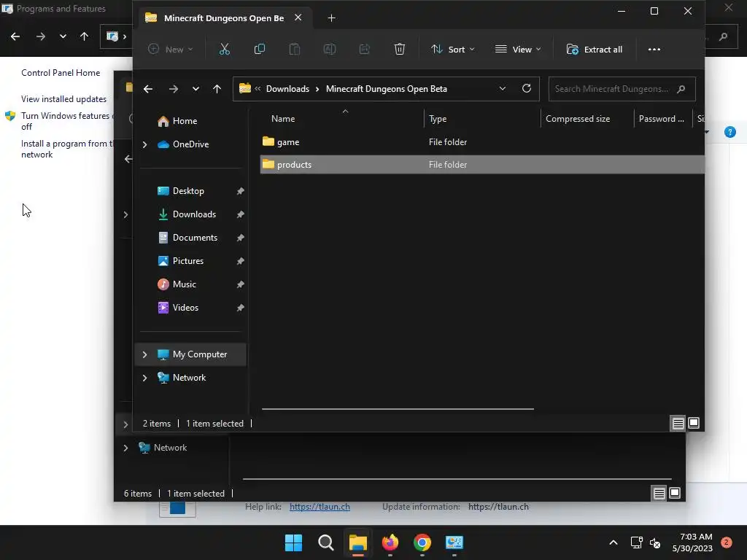The width and height of the screenshot is (747, 560).
Task: Click the Paste clipboard icon
Action: [295, 49]
